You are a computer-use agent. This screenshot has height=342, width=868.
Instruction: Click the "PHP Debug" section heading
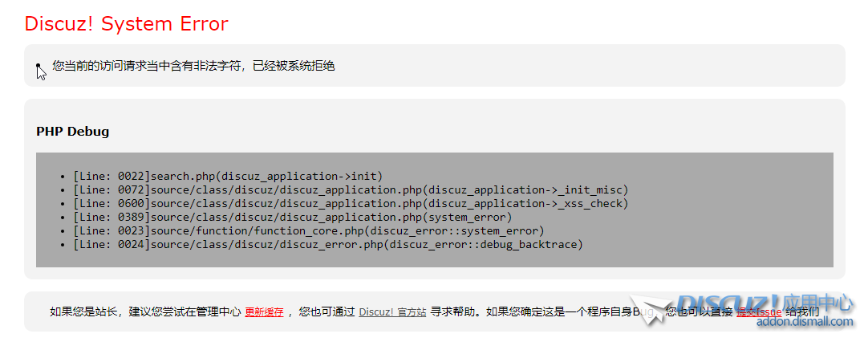pos(73,132)
